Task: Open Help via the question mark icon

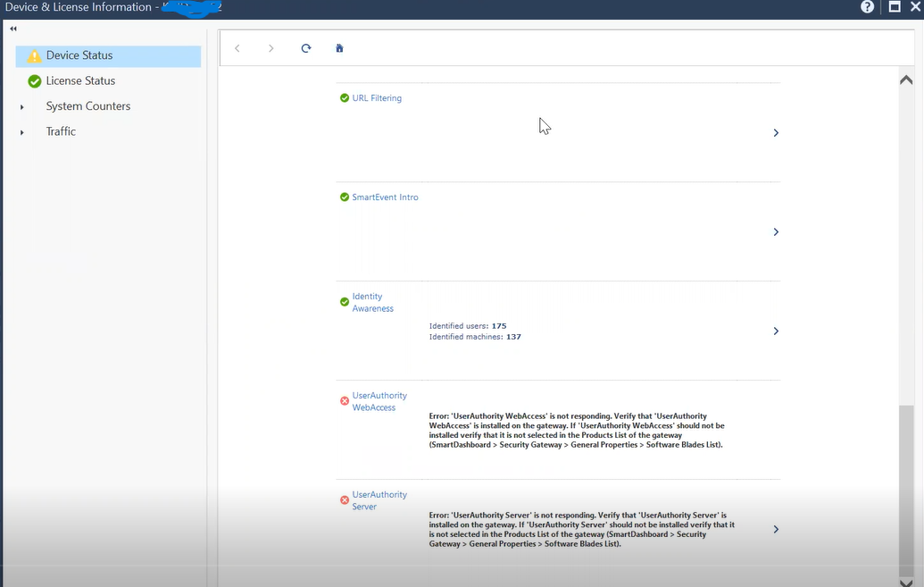Action: tap(866, 7)
